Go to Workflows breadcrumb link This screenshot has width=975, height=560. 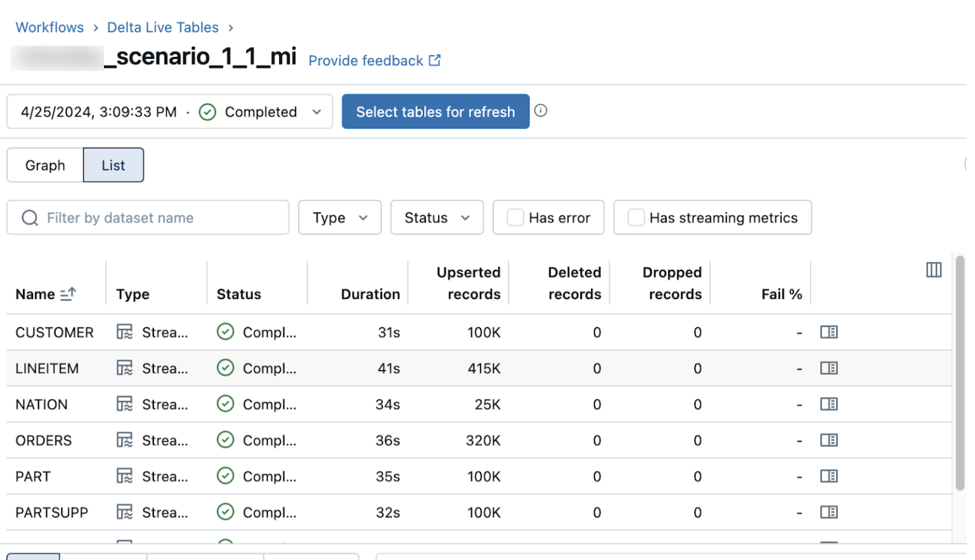point(49,27)
